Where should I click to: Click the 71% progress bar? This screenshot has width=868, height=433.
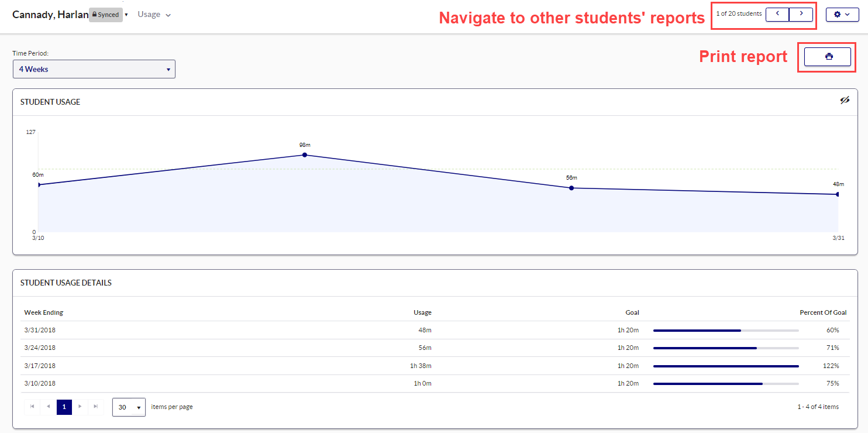726,348
